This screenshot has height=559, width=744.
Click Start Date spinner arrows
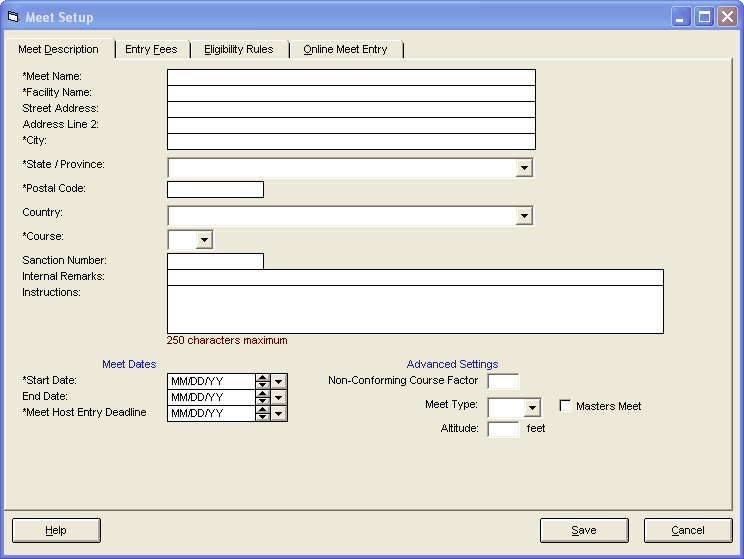tap(263, 381)
